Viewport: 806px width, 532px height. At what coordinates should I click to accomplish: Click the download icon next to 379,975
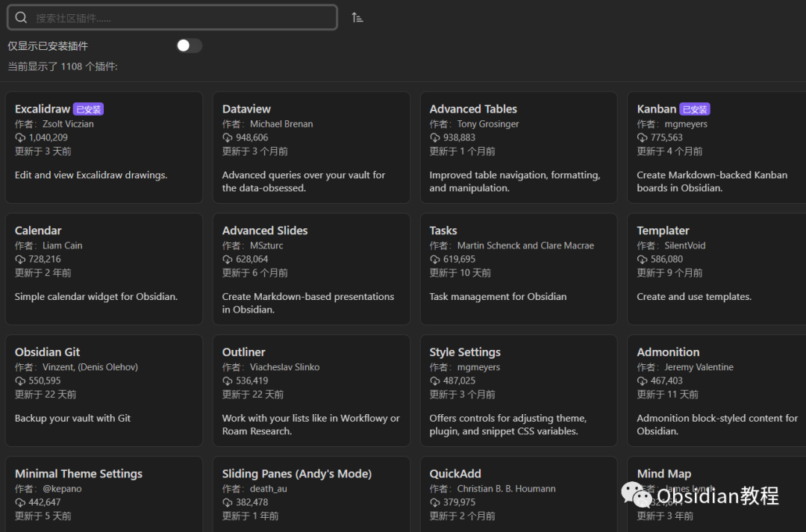pyautogui.click(x=435, y=503)
